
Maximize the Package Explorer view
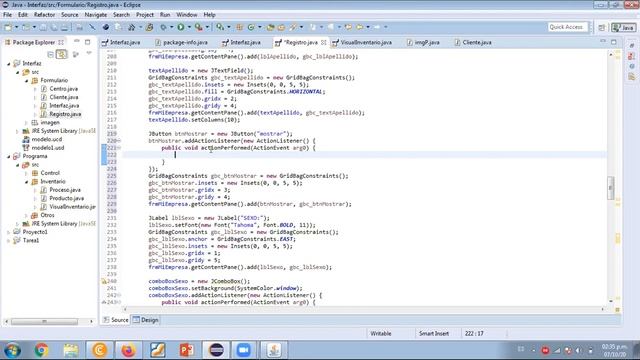[x=87, y=42]
